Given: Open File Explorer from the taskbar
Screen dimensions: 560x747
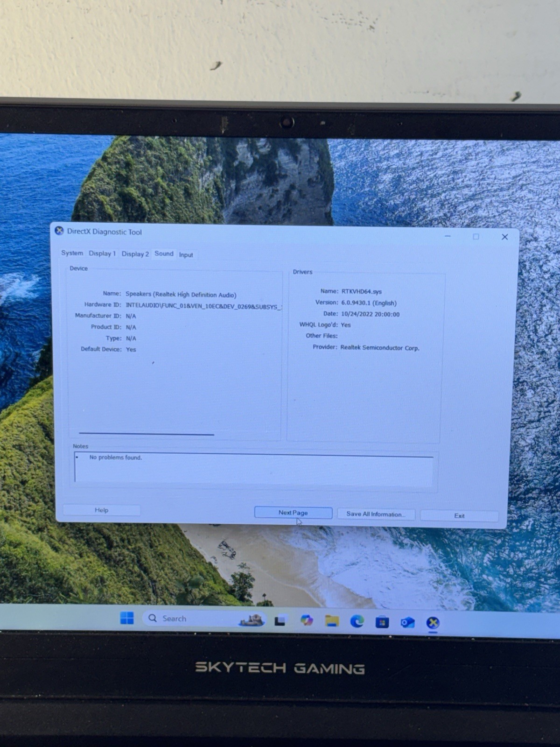Looking at the screenshot, I should 332,621.
